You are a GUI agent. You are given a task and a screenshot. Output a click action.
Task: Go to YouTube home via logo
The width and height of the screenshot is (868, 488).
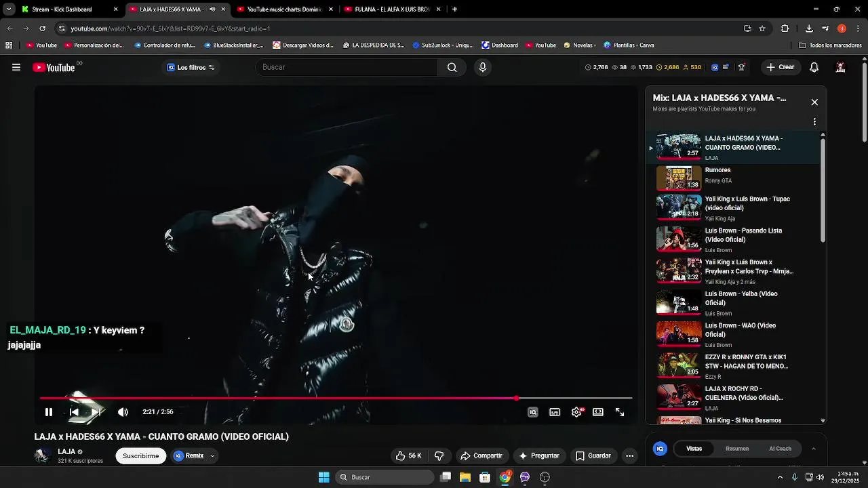[54, 67]
